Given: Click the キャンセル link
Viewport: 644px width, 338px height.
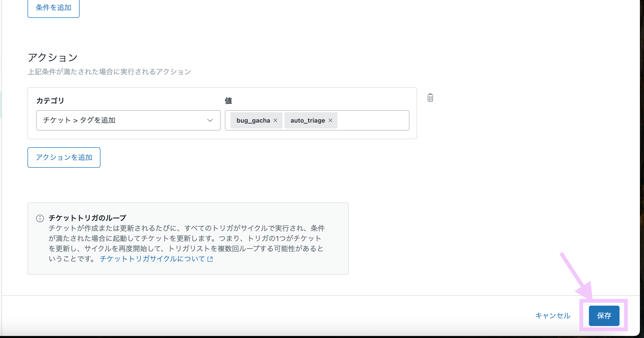Looking at the screenshot, I should pos(552,316).
